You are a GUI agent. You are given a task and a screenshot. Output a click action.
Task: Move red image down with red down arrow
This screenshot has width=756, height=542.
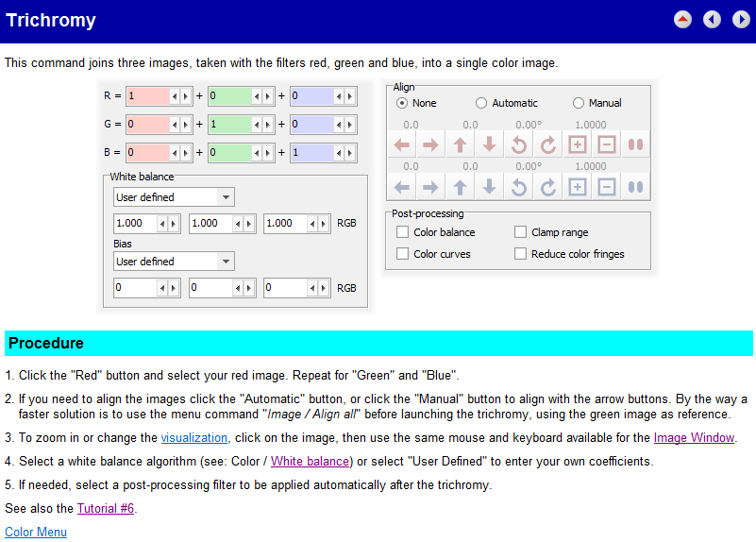pos(490,144)
